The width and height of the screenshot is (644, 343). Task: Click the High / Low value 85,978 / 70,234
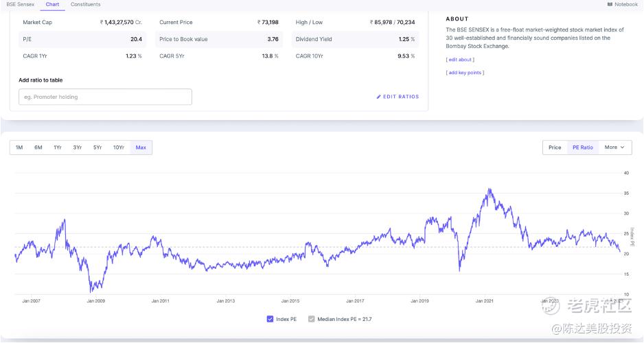coord(392,22)
